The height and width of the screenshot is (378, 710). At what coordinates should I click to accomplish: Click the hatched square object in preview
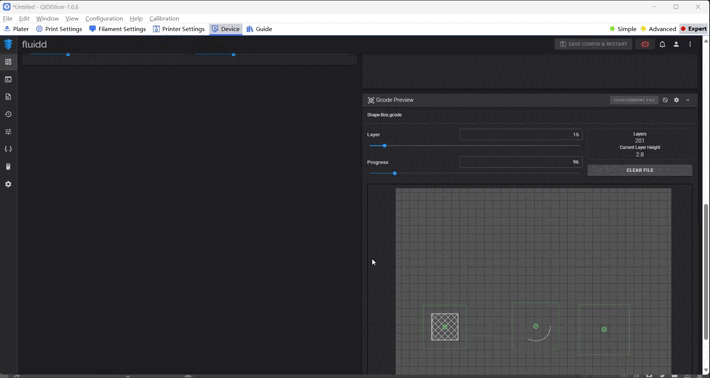coord(445,327)
